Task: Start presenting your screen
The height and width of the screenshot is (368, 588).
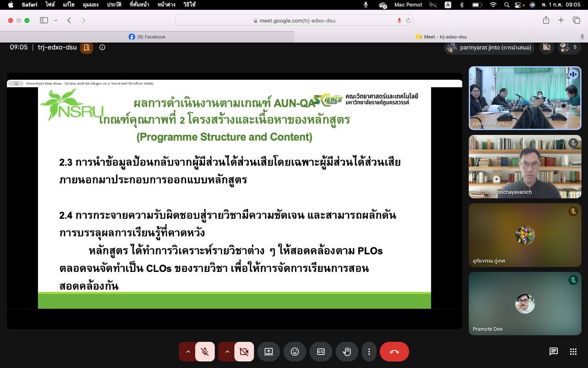Action: (x=269, y=352)
